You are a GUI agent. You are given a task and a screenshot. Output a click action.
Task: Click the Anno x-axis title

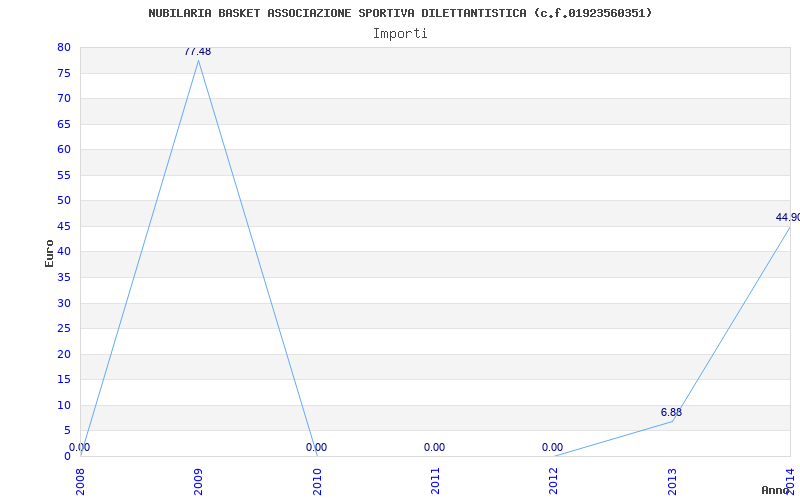(x=774, y=490)
